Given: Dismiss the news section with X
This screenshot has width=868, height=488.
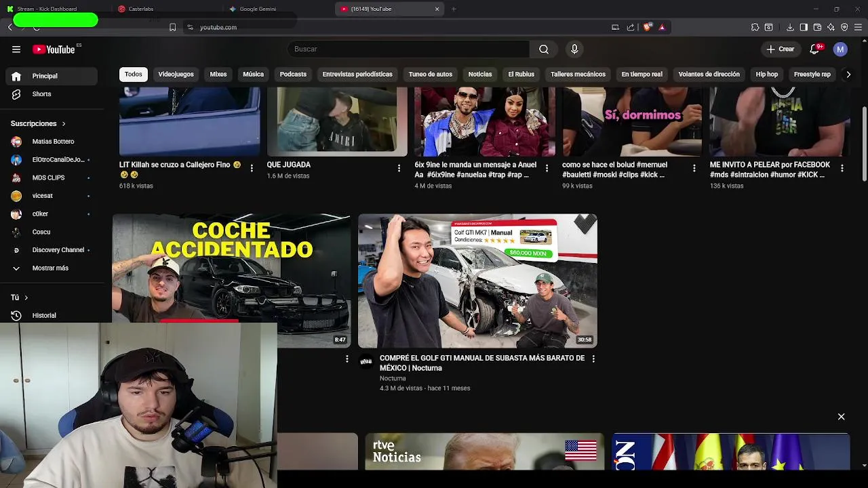Looking at the screenshot, I should (841, 416).
